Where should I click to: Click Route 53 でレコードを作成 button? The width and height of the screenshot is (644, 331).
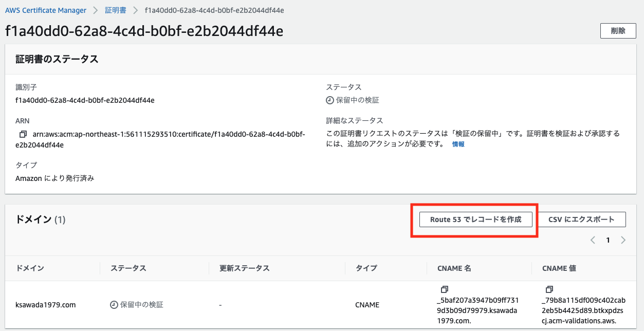(475, 219)
